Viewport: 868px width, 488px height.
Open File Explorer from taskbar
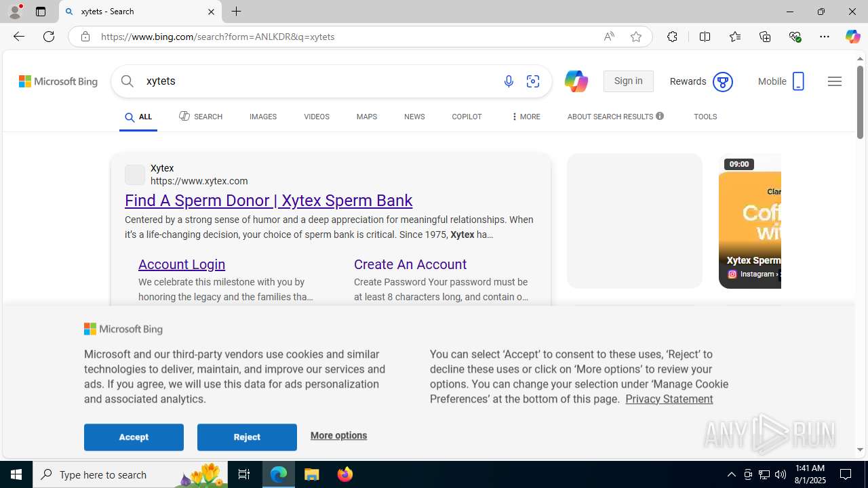pos(312,474)
